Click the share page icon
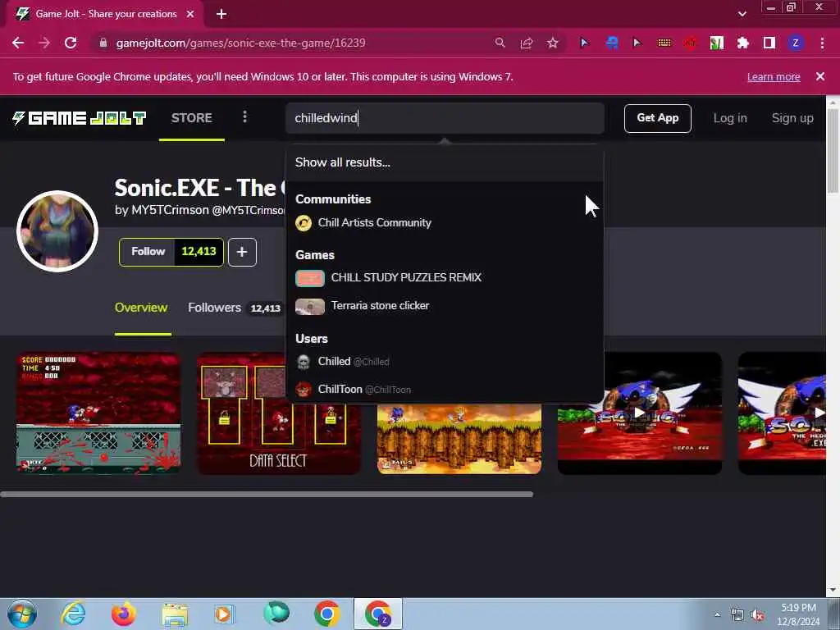Image resolution: width=840 pixels, height=630 pixels. pos(527,43)
